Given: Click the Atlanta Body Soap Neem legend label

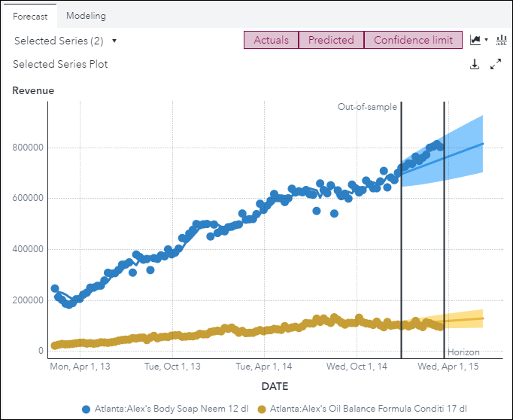Looking at the screenshot, I should 172,409.
